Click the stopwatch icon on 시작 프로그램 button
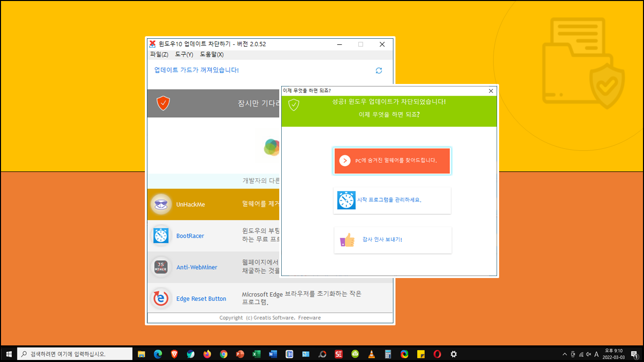 pos(346,200)
